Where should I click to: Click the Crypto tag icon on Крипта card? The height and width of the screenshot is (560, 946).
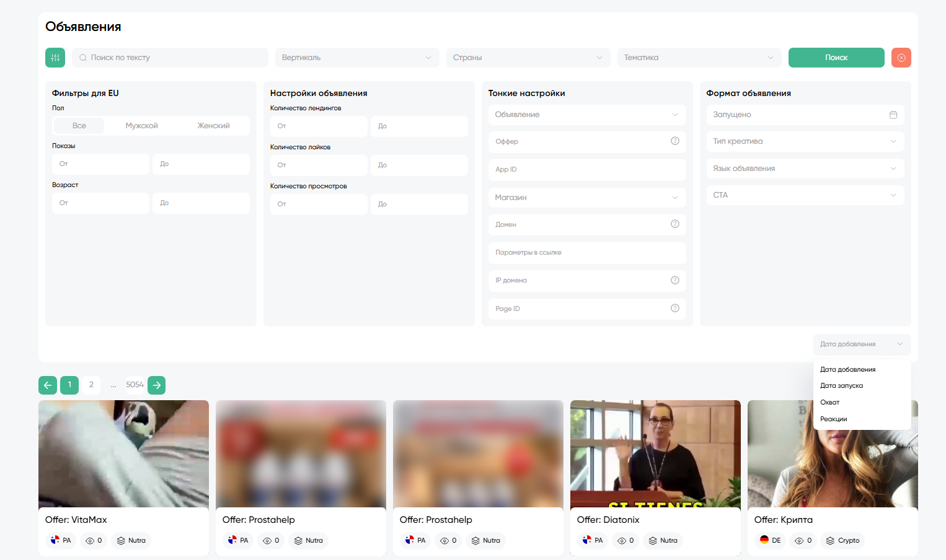point(829,540)
